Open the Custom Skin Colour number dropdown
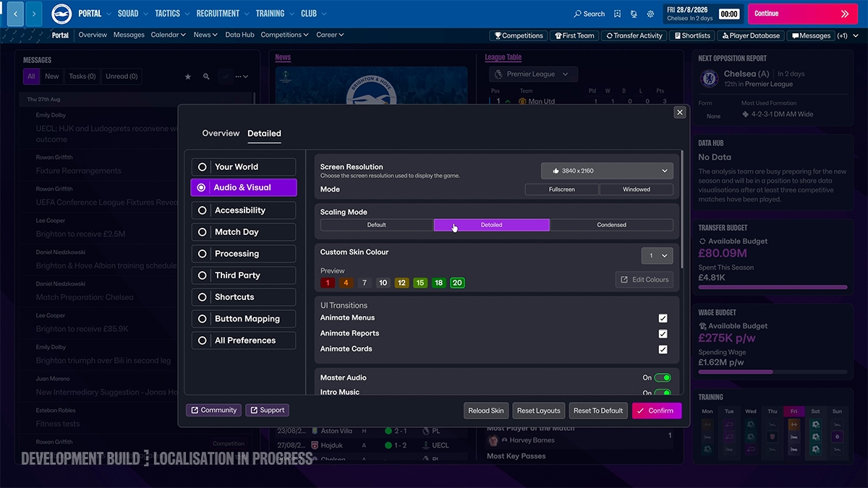 (658, 255)
